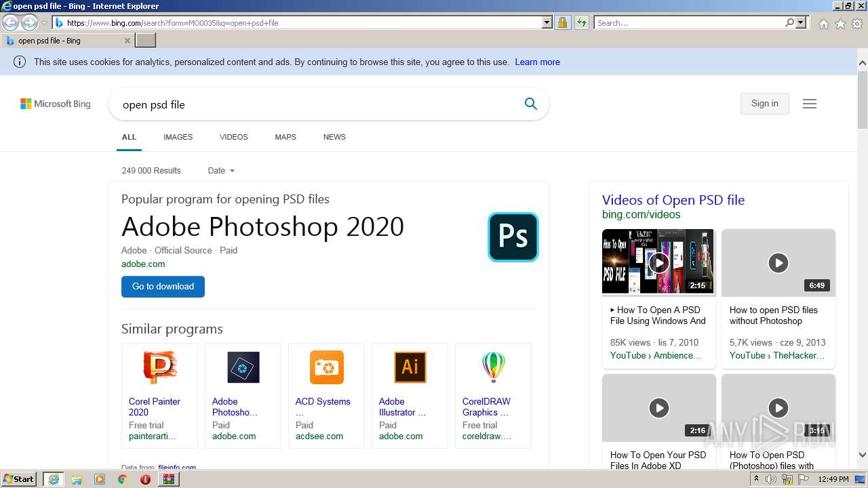
Task: Open the media player taskbar icon
Action: pos(100,479)
